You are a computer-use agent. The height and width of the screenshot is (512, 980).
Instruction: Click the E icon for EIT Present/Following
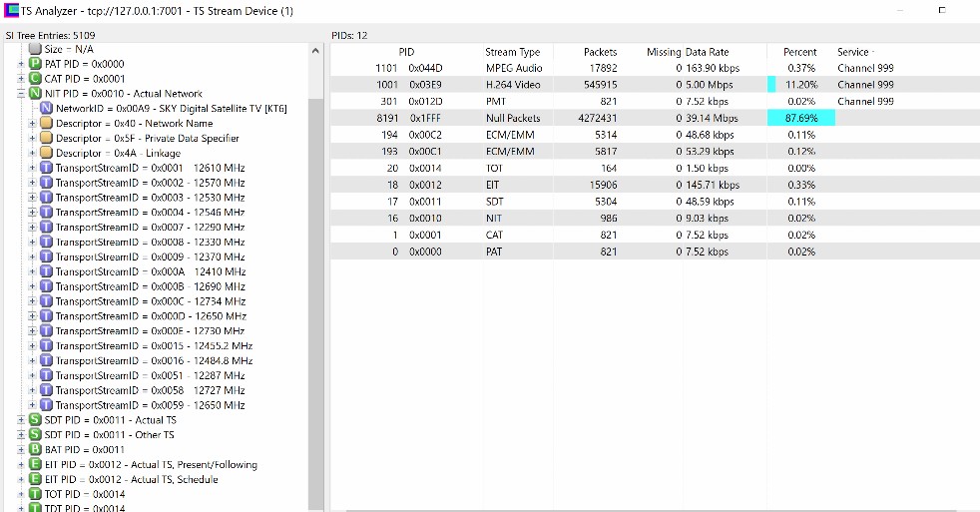[x=36, y=464]
